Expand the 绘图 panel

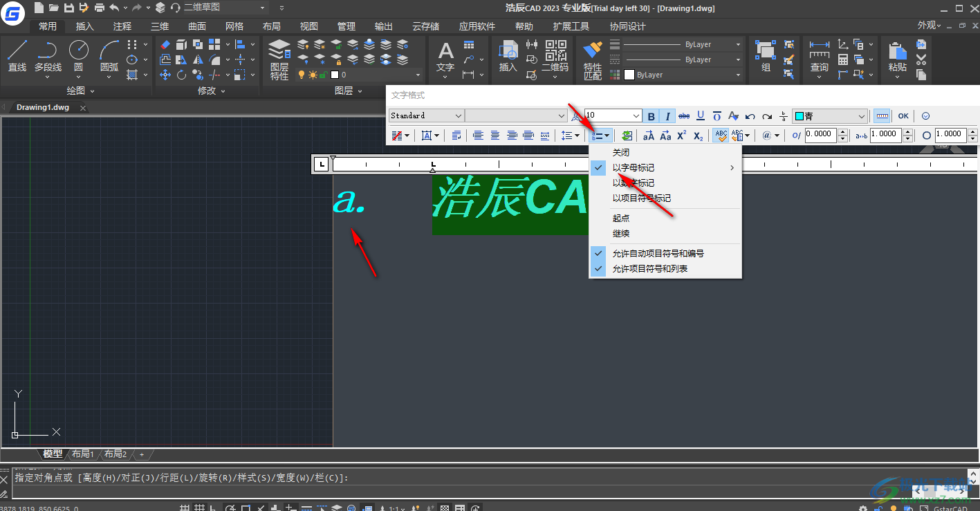[81, 91]
